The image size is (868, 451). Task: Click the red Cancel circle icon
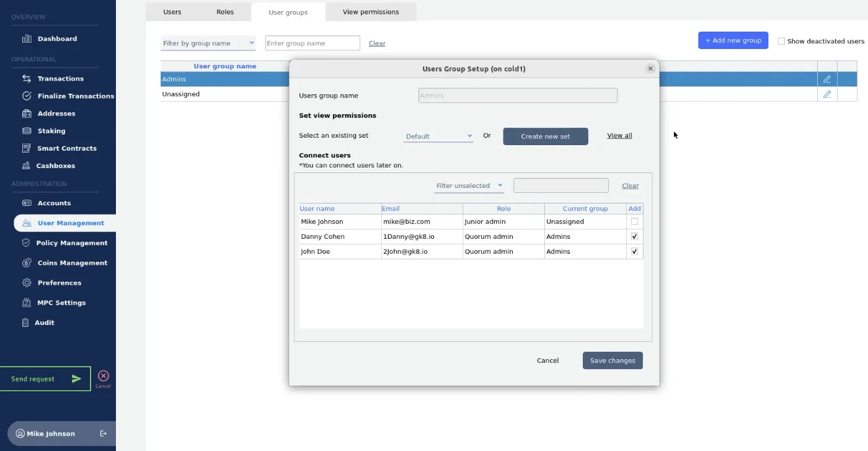coord(104,375)
